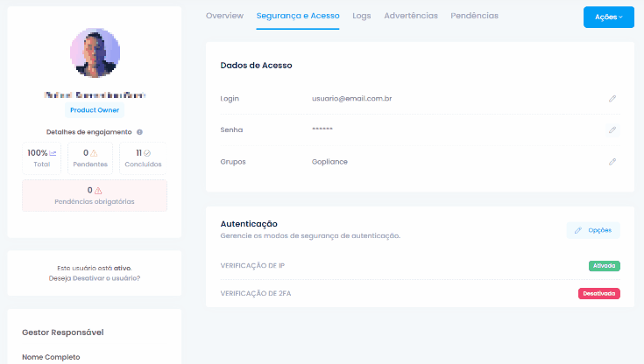This screenshot has height=364, width=644.
Task: Go to the Advertências tab
Action: pos(411,16)
